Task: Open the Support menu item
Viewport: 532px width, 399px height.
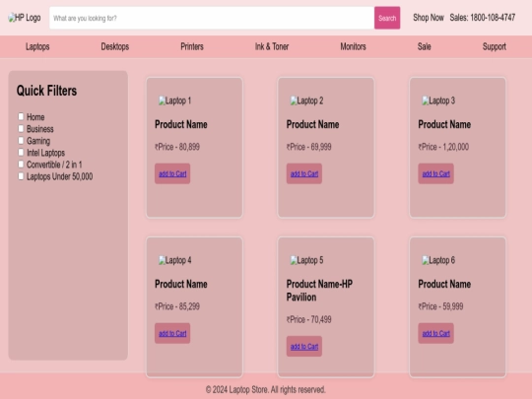Action: click(495, 46)
